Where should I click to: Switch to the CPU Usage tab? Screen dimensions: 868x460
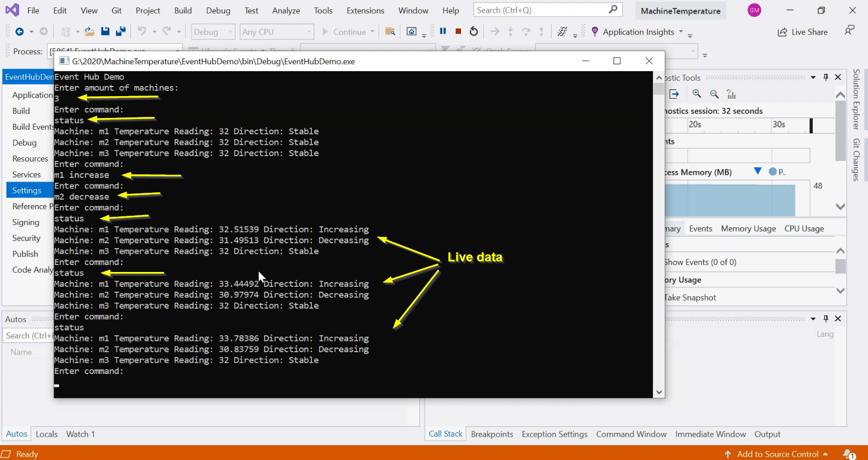[804, 228]
